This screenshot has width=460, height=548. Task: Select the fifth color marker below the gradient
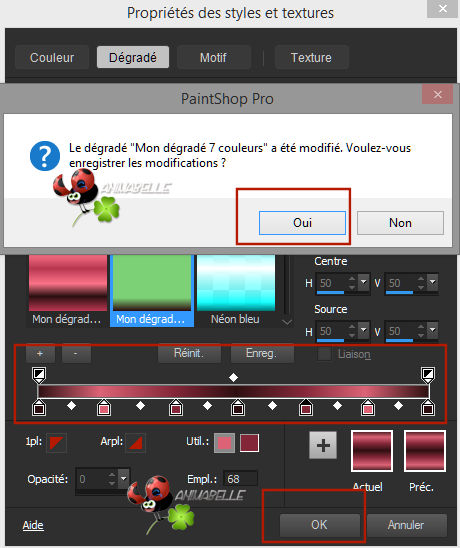[x=306, y=408]
